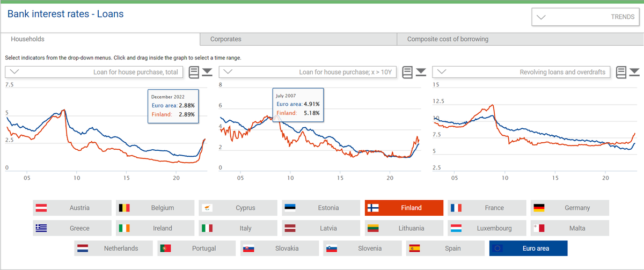Viewport: 644px width, 270px height.
Task: Click the Belgium flag icon
Action: coord(125,208)
